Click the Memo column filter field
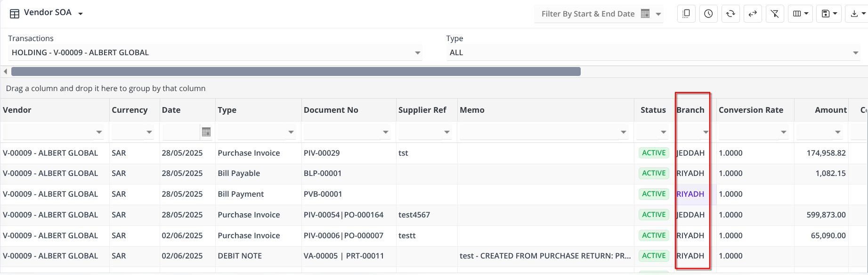This screenshot has height=275, width=868. [x=539, y=132]
